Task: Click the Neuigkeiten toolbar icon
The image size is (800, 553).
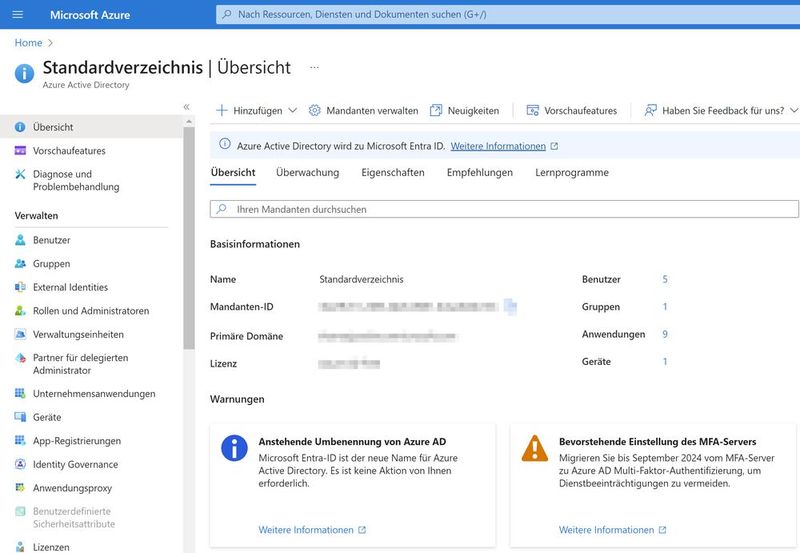Action: pos(436,110)
